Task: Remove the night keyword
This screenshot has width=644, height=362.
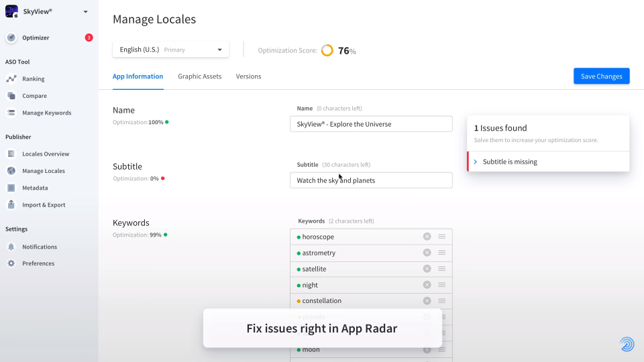Action: [427, 284]
